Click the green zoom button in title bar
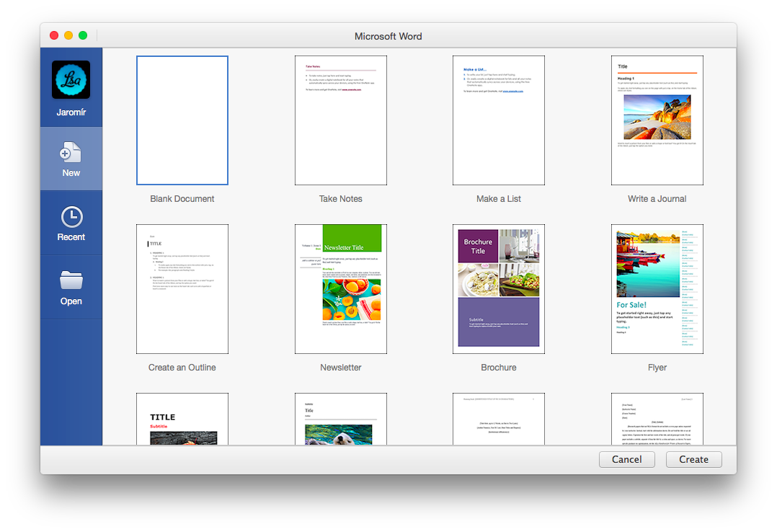This screenshot has width=777, height=532. click(83, 34)
